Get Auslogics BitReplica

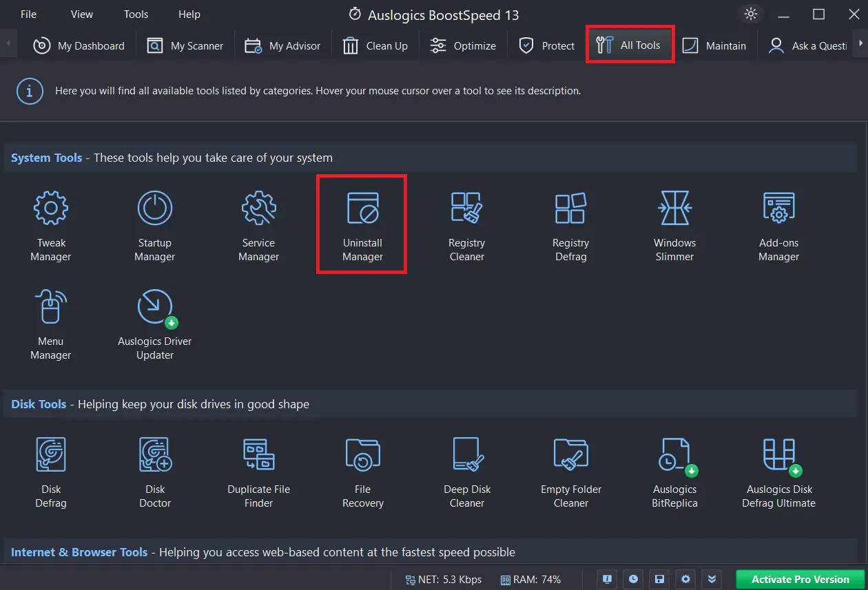pos(675,474)
